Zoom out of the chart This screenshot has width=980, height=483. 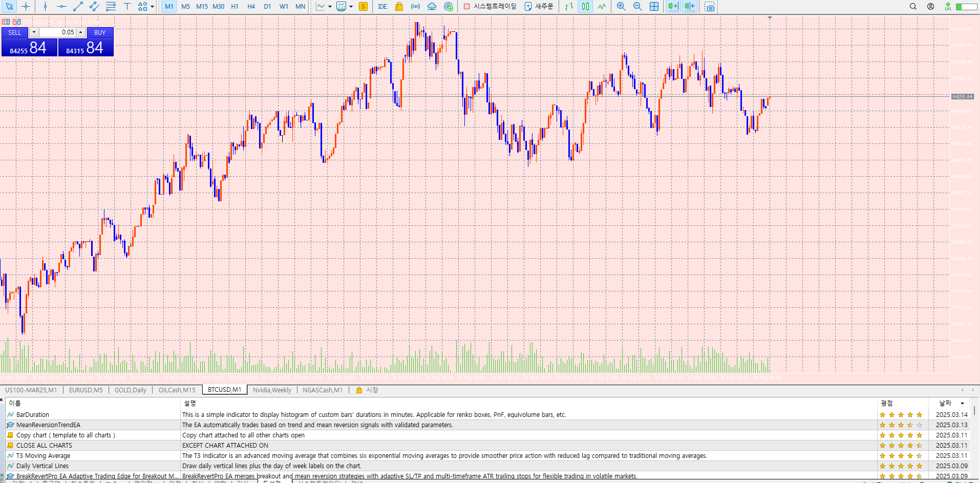point(637,7)
